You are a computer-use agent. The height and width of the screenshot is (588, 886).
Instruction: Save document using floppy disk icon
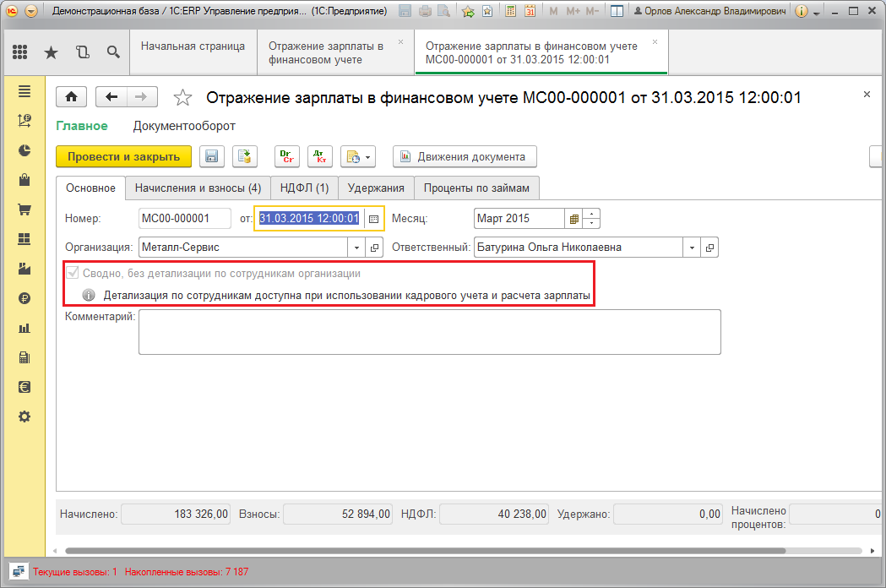coord(212,156)
